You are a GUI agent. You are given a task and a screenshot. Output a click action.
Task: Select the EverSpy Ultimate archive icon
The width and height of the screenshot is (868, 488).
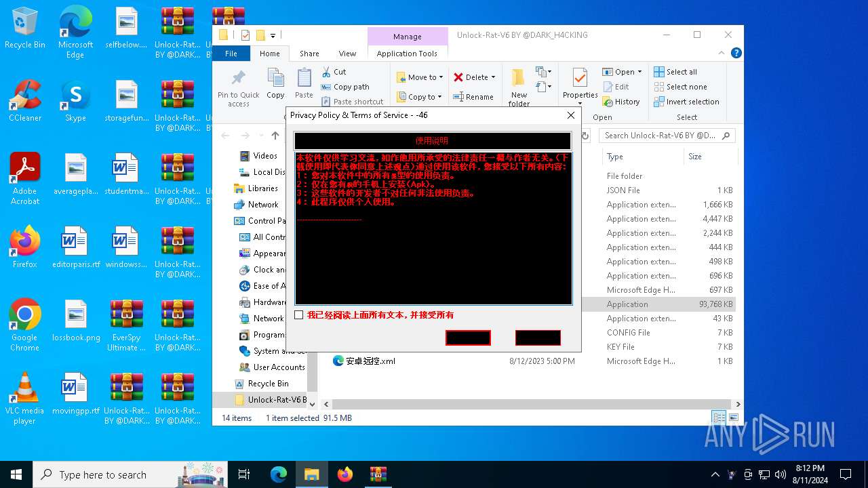(127, 325)
